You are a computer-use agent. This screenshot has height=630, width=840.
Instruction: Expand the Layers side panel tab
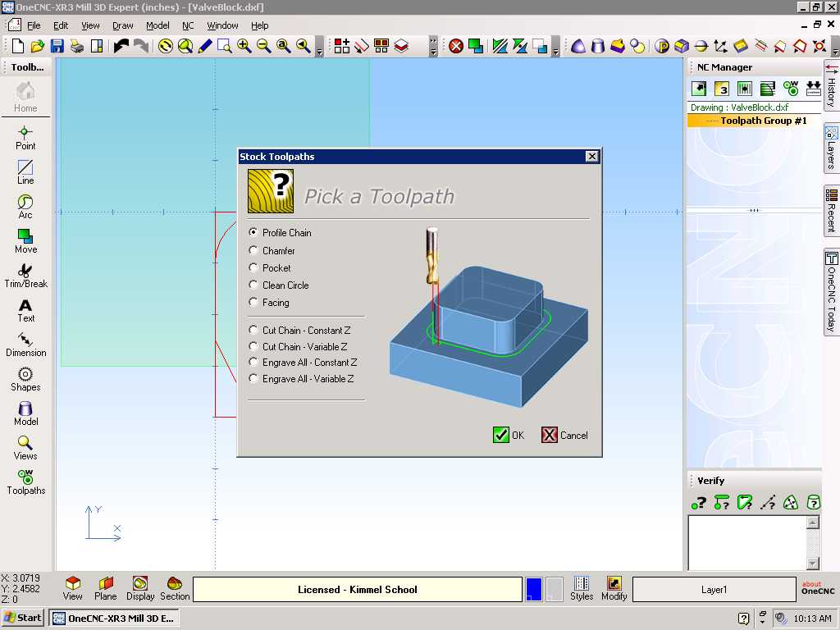[x=832, y=148]
